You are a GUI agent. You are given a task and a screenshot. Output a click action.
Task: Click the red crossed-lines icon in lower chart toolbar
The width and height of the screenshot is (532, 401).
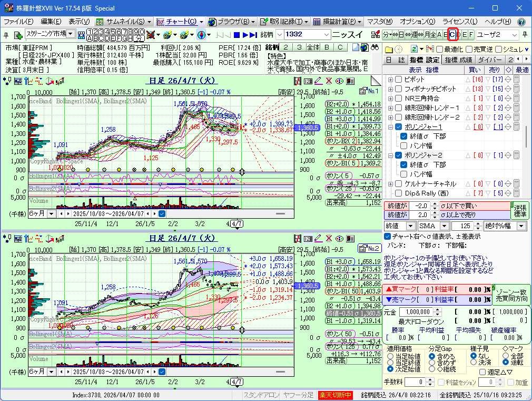coord(329,238)
